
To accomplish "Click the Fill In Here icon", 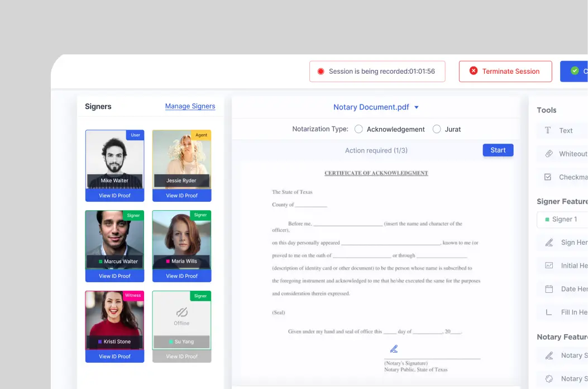I will (x=549, y=312).
